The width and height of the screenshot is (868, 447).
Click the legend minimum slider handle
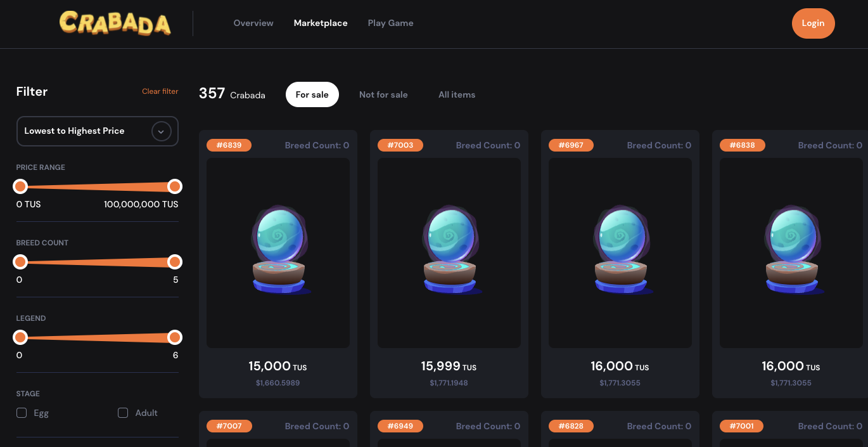coord(20,337)
